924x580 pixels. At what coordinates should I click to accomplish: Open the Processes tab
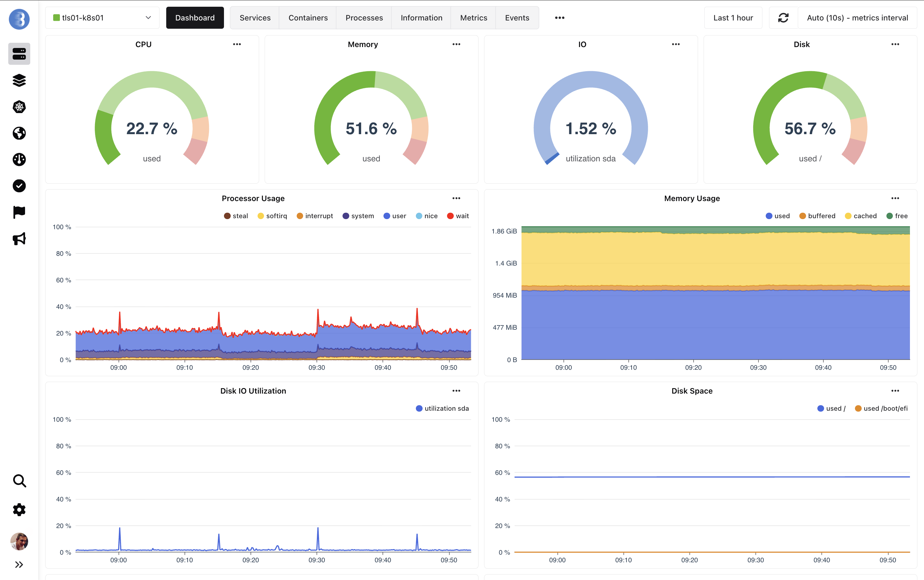pos(364,17)
